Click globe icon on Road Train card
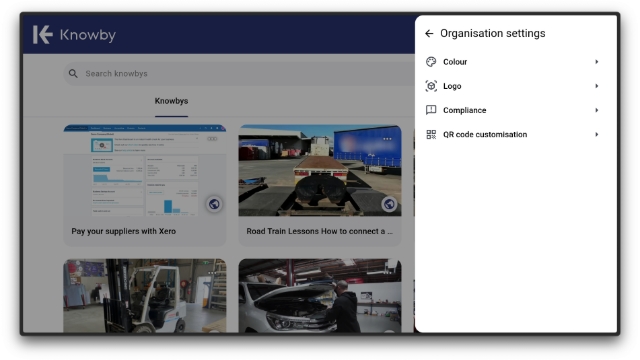Screen dimensions: 640x360 pyautogui.click(x=389, y=204)
